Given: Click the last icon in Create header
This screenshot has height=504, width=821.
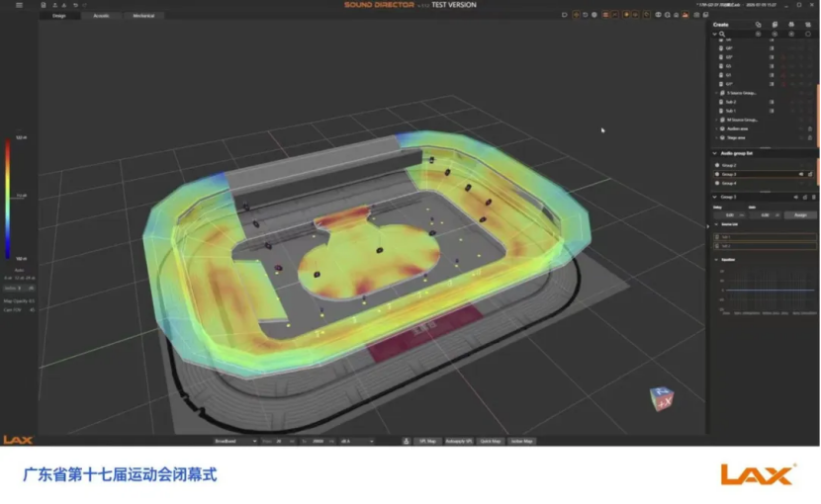Looking at the screenshot, I should (808, 25).
